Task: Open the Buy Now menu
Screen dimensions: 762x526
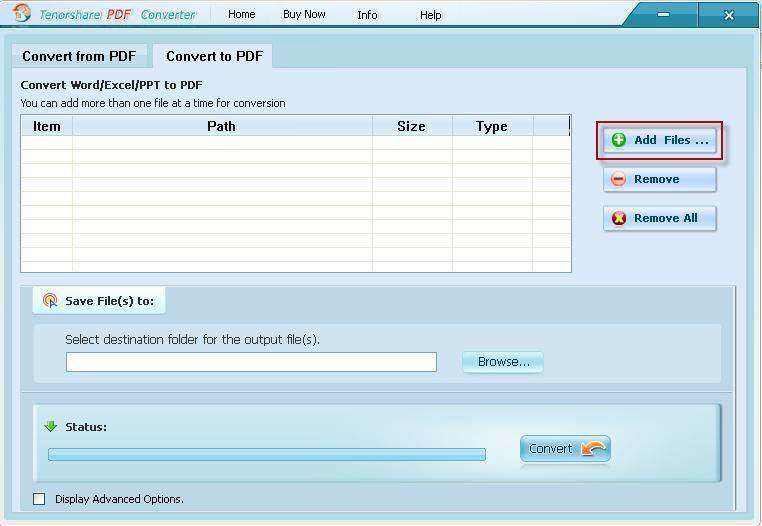Action: click(x=304, y=15)
